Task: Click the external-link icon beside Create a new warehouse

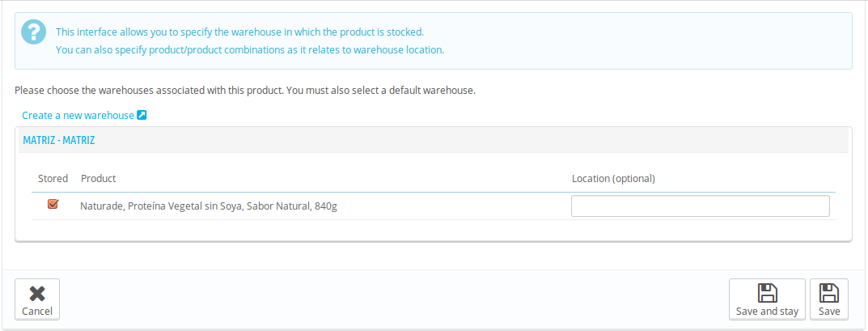Action: point(142,115)
